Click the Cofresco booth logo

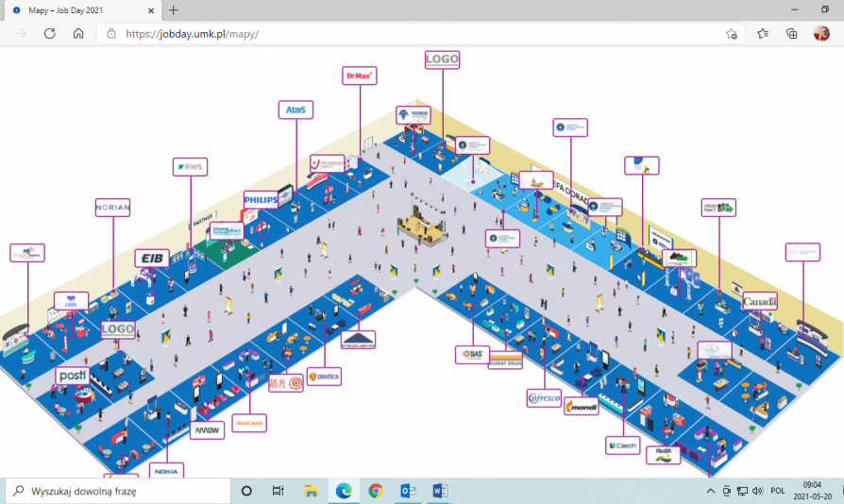tap(545, 398)
